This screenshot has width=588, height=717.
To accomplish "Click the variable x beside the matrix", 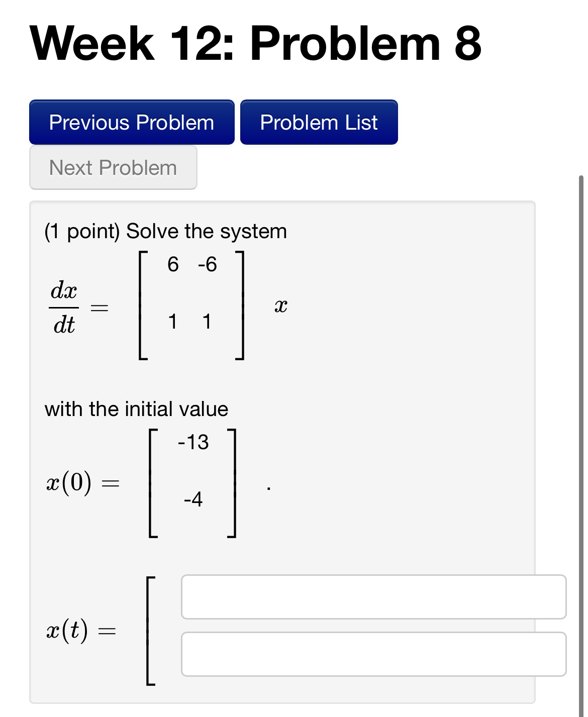I will 280,304.
